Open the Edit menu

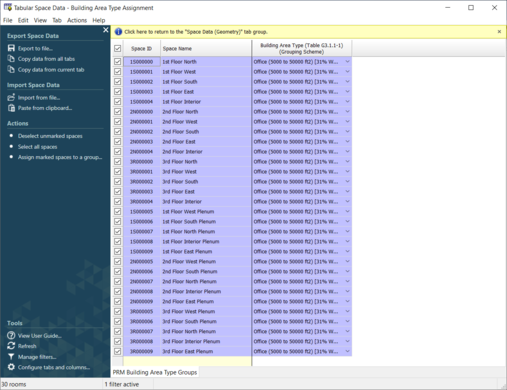(x=23, y=20)
